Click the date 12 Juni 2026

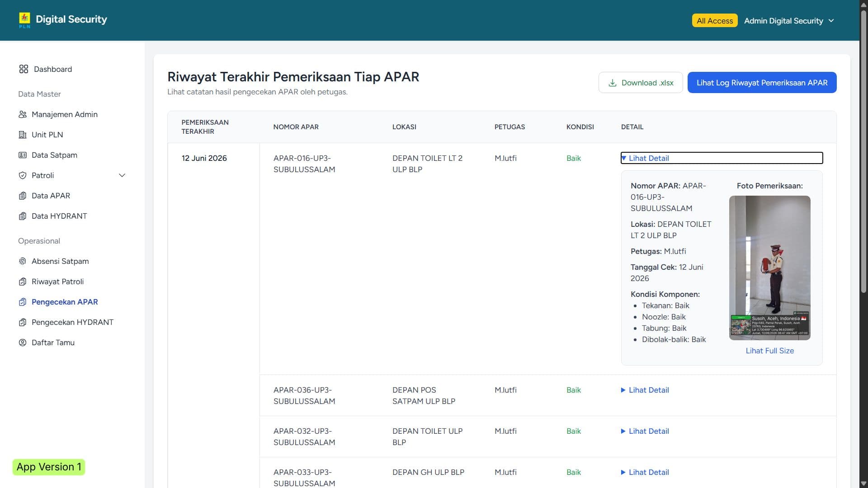click(x=204, y=158)
